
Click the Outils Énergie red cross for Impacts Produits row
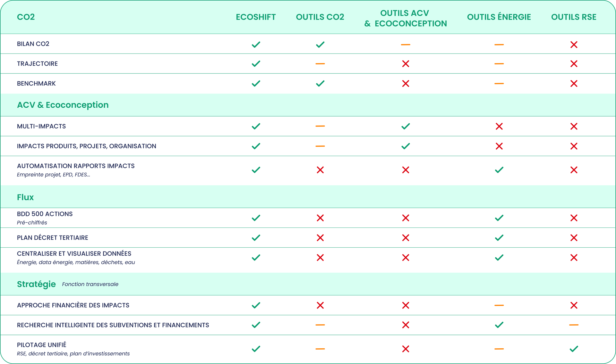[x=499, y=146]
